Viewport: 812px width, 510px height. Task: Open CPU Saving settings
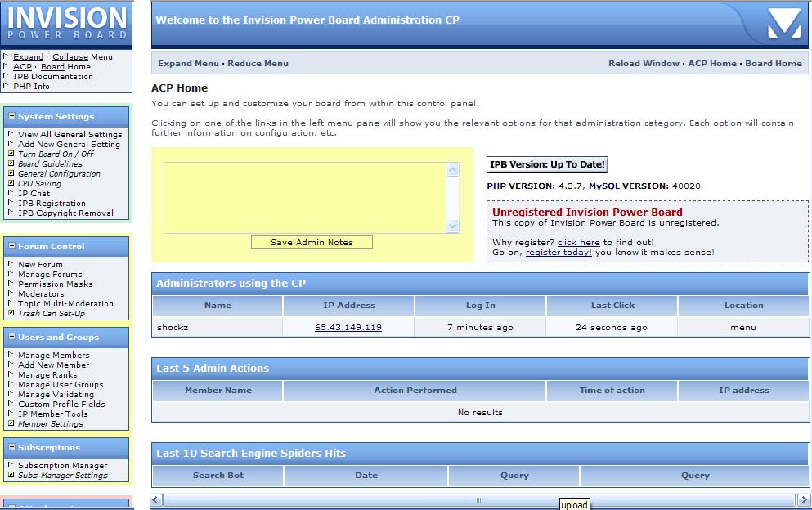(39, 184)
